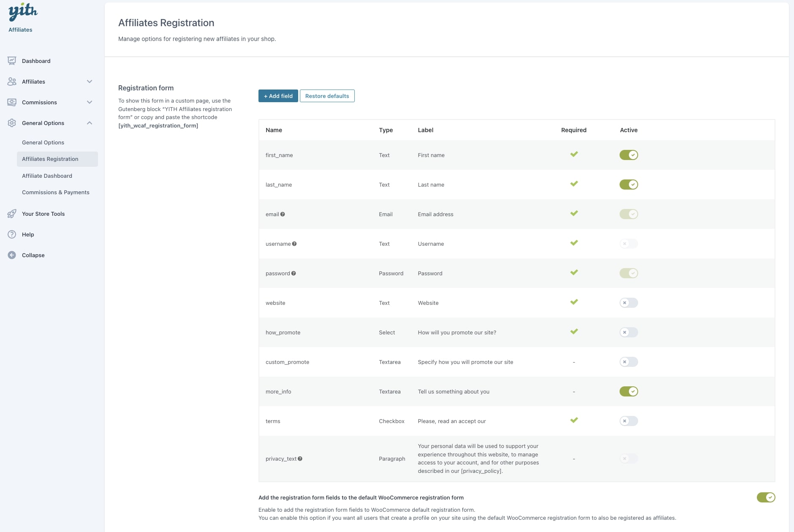Image resolution: width=794 pixels, height=532 pixels.
Task: Expand the Commissions menu chevron
Action: [x=90, y=102]
